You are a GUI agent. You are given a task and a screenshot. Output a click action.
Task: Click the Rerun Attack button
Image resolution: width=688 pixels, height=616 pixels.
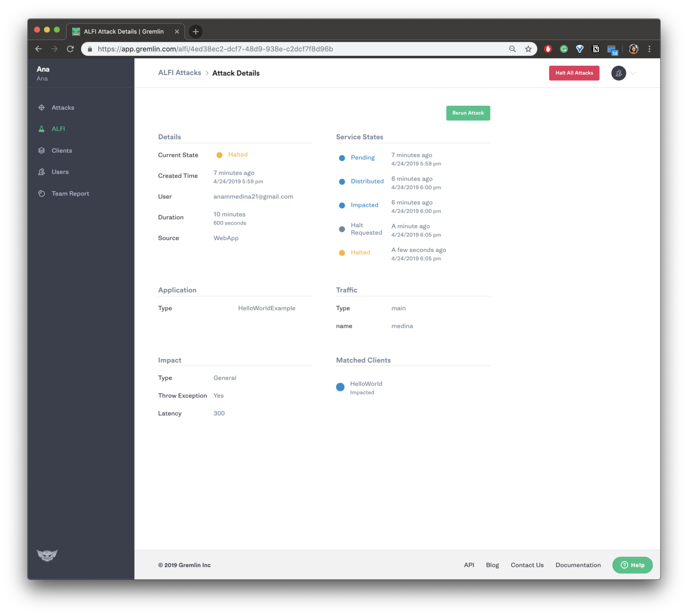(468, 113)
